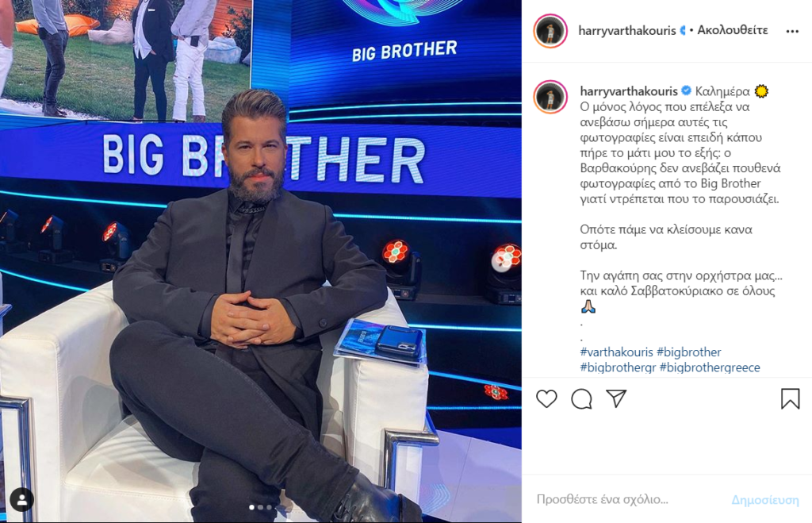Image resolution: width=812 pixels, height=523 pixels.
Task: Open the #bigbrothergr hashtag
Action: click(618, 367)
